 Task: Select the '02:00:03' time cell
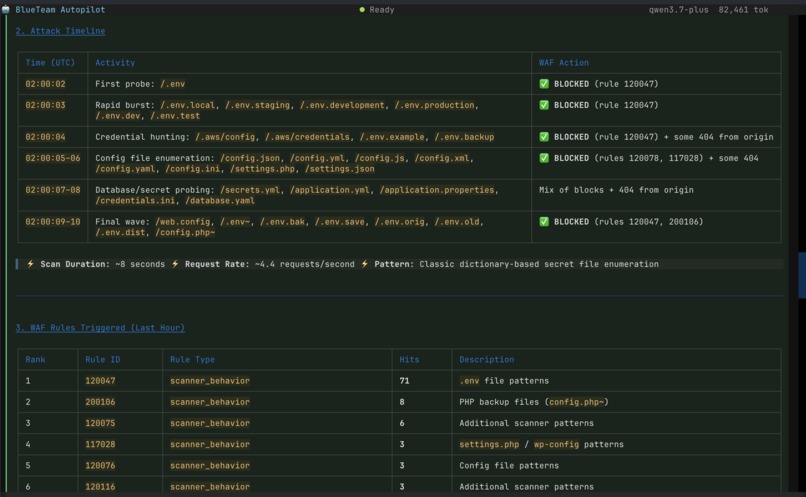[45, 105]
